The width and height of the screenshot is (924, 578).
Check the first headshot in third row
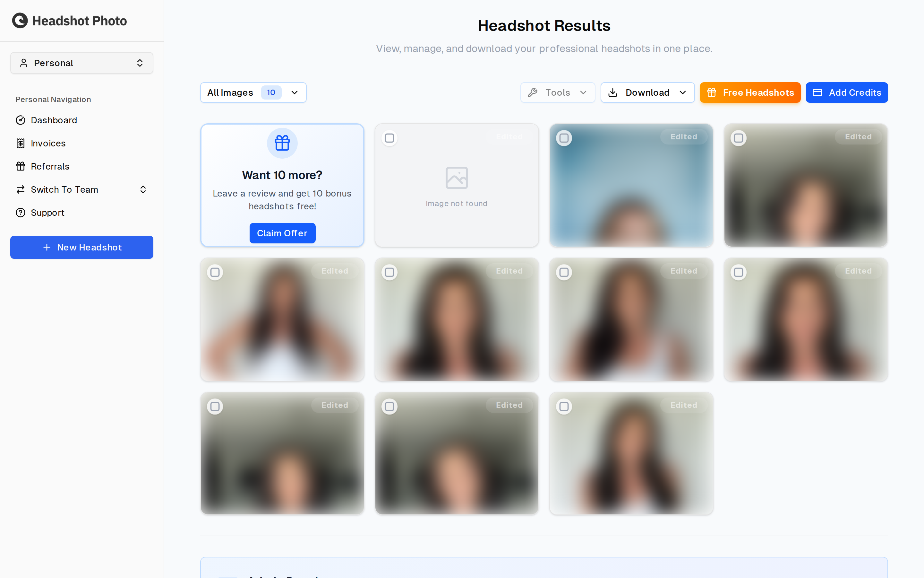(x=215, y=406)
